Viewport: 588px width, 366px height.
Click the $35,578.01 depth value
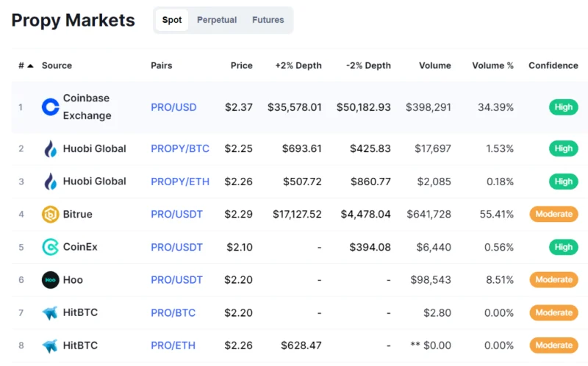pyautogui.click(x=295, y=107)
